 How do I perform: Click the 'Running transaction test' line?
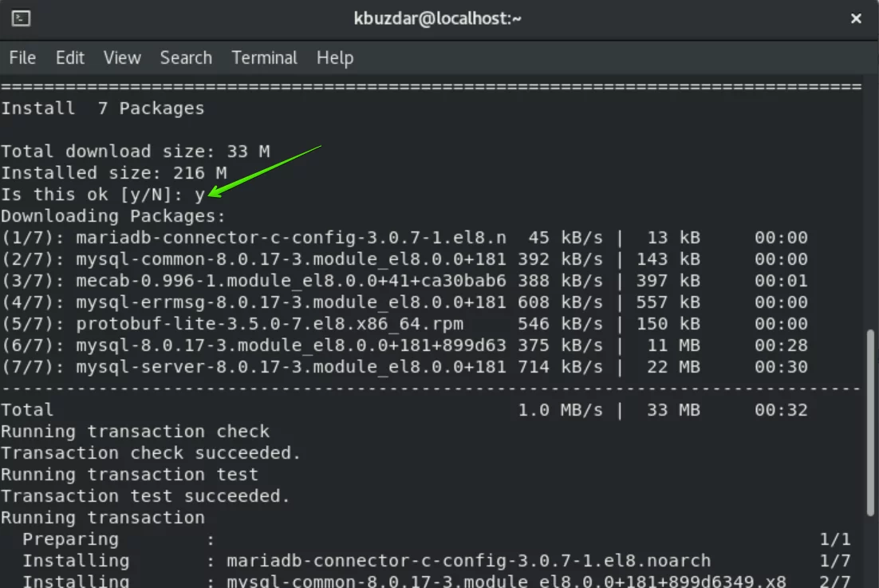coord(129,475)
